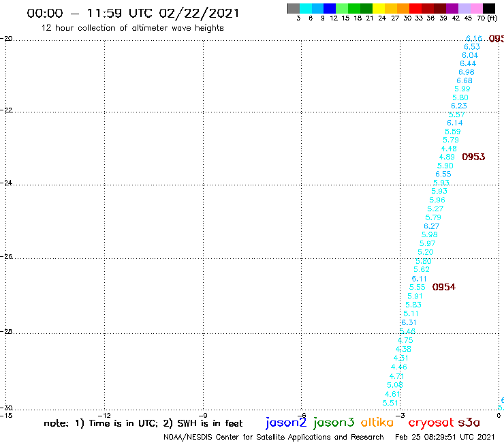The height and width of the screenshot is (443, 504).
Task: Click the 0953 label beside the 4.89 reading
Action: pyautogui.click(x=473, y=157)
